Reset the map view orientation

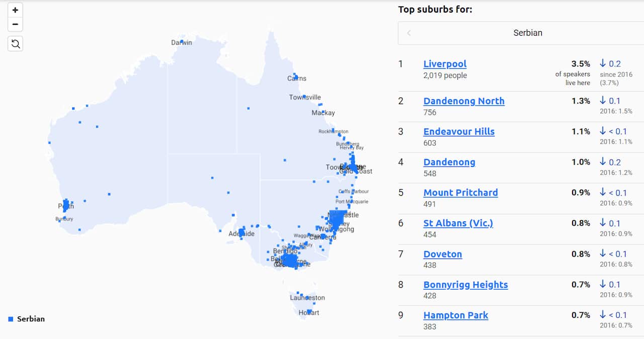(15, 44)
